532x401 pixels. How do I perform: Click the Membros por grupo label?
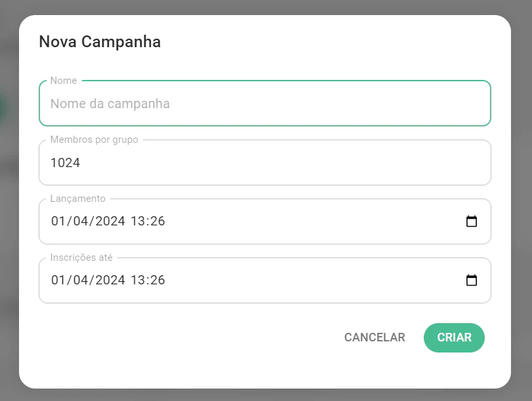94,140
